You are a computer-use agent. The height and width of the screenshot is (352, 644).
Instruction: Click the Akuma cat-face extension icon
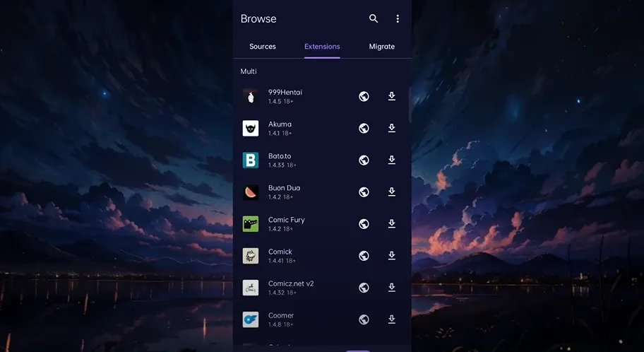(x=251, y=129)
